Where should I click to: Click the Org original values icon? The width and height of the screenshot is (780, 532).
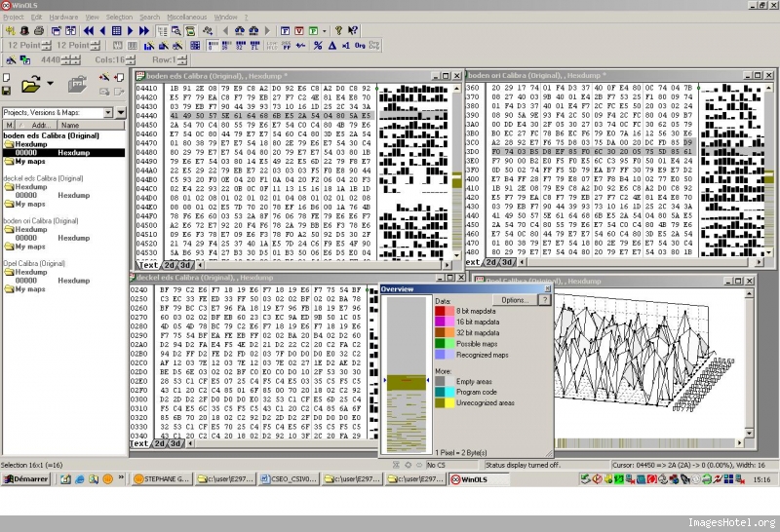coord(360,45)
